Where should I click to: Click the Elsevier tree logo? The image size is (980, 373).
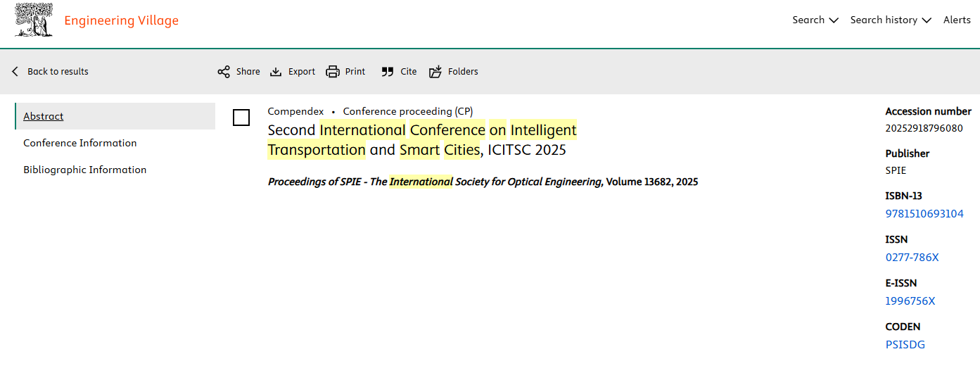pos(34,20)
